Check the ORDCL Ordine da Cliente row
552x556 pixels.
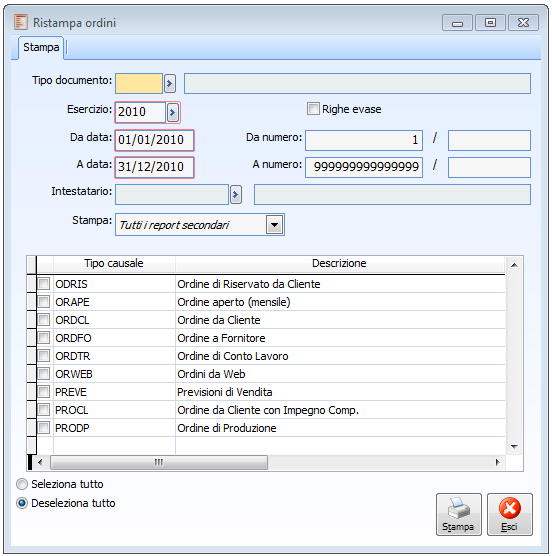(x=44, y=319)
